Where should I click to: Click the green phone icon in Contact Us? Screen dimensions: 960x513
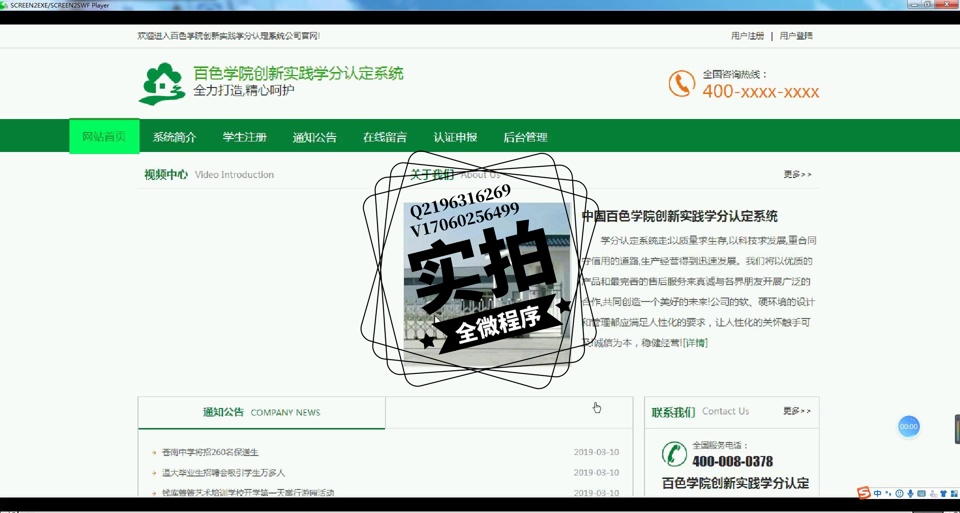coord(674,454)
